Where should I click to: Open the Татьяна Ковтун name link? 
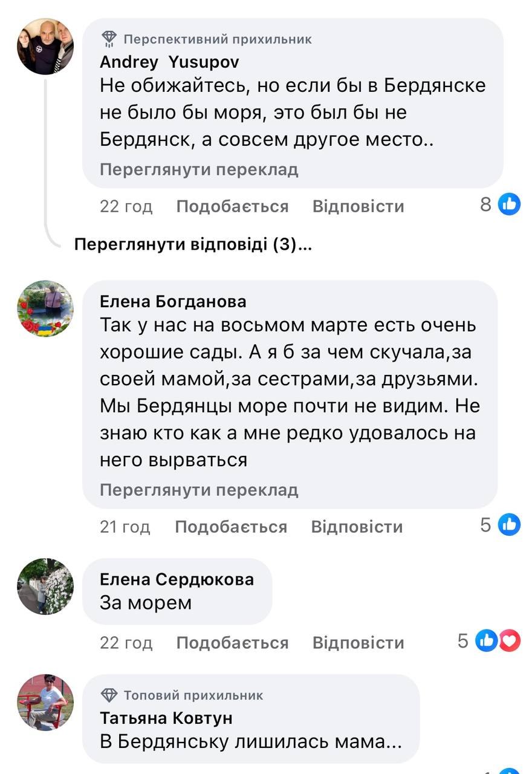coord(166,718)
